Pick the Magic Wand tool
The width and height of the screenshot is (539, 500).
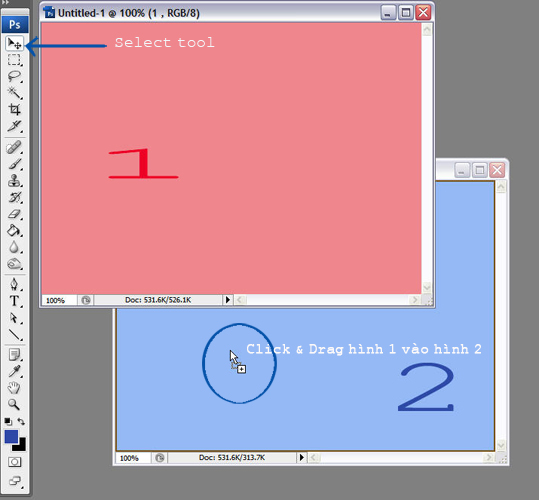[14, 92]
